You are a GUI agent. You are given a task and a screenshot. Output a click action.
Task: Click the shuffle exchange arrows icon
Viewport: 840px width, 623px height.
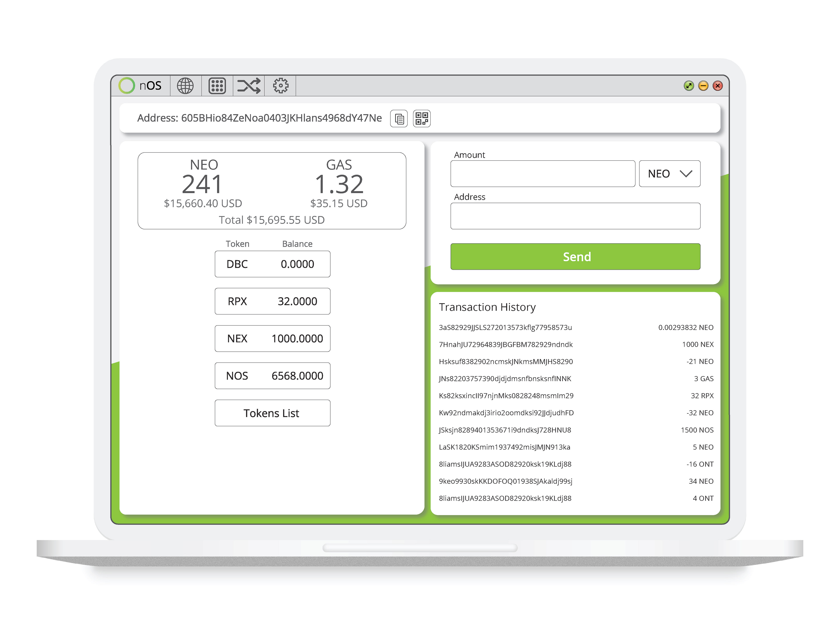(248, 86)
